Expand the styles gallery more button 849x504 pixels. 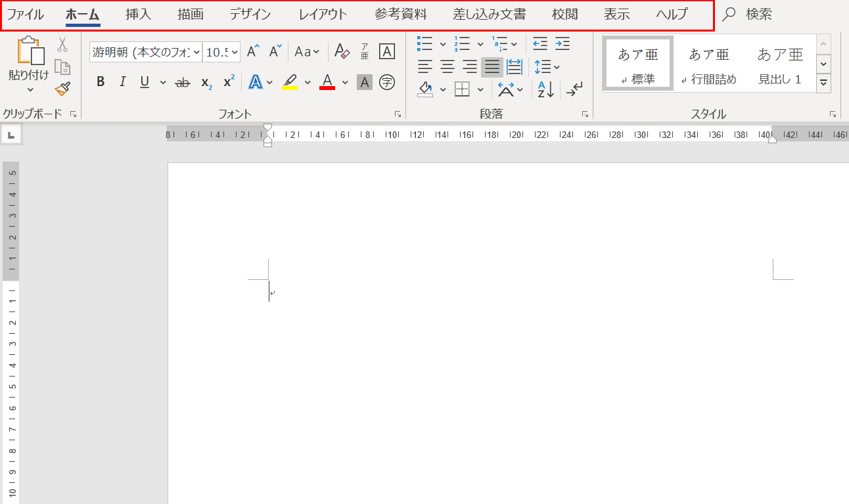pyautogui.click(x=823, y=83)
